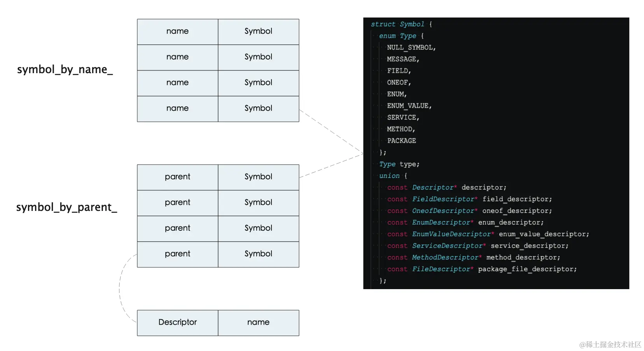Click the top-row name cell of symbol_by_name_ table
The height and width of the screenshot is (351, 644).
(x=178, y=32)
